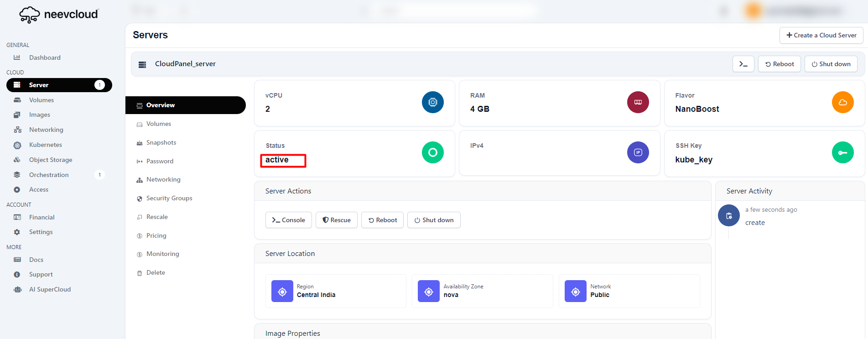The height and width of the screenshot is (339, 868).
Task: Switch to the Security Groups tab
Action: pyautogui.click(x=169, y=198)
